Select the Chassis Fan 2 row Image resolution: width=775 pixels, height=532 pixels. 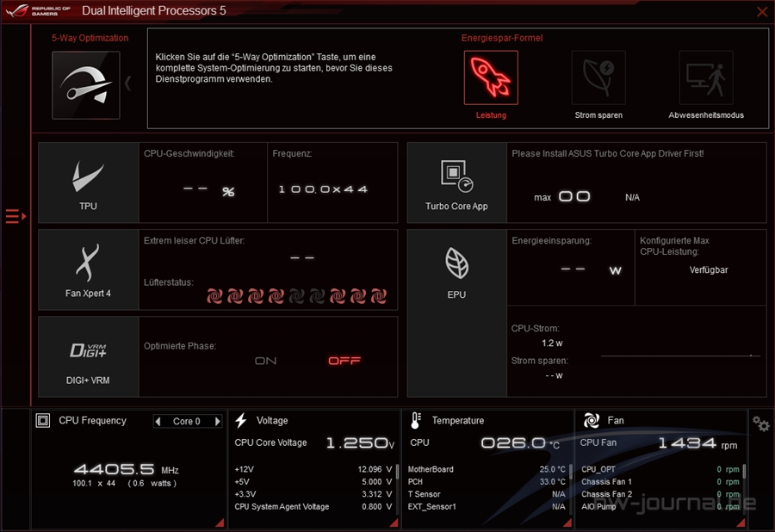coord(660,494)
